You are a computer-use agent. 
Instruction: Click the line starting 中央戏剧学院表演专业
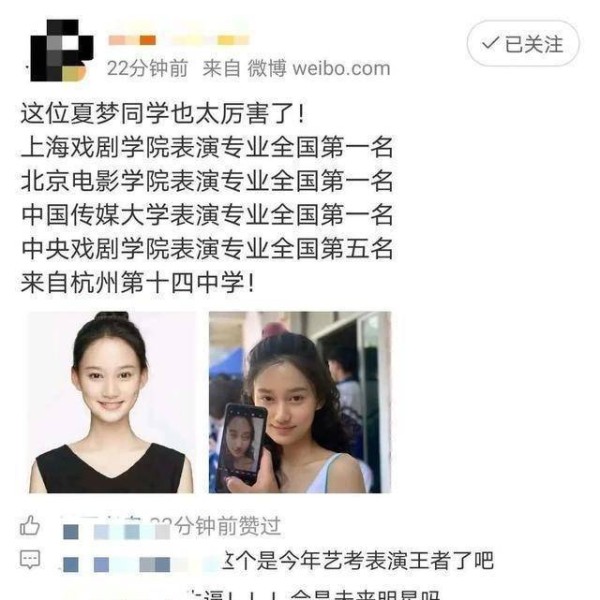pos(207,249)
